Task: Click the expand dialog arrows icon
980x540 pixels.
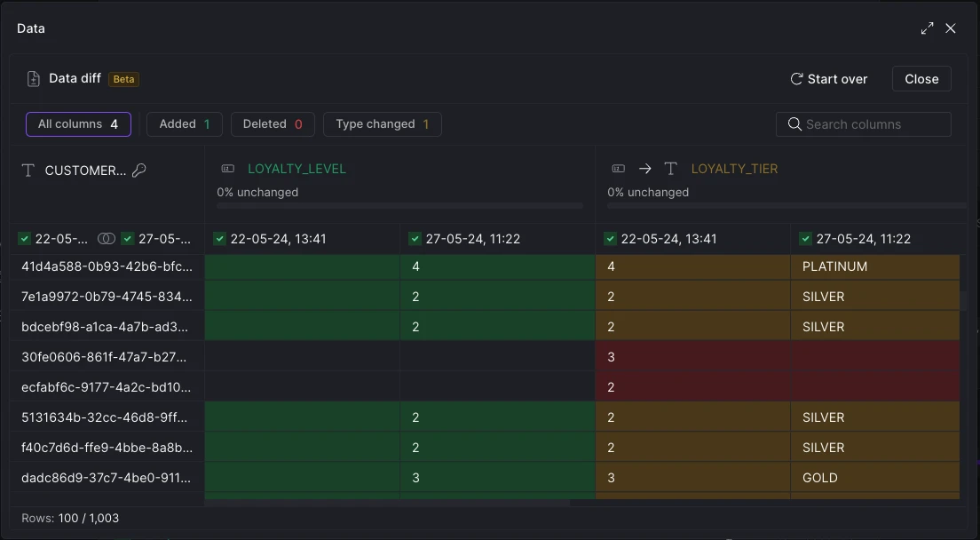Action: (927, 28)
